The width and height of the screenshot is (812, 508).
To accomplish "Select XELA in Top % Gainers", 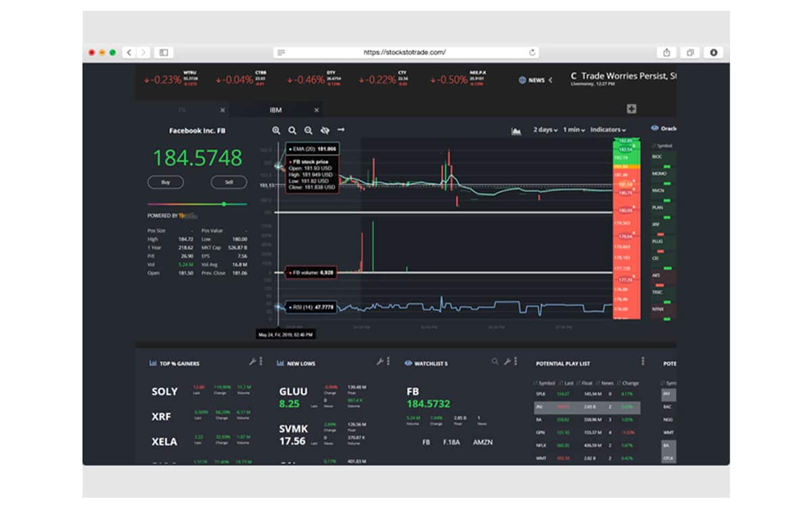I will click(x=164, y=442).
